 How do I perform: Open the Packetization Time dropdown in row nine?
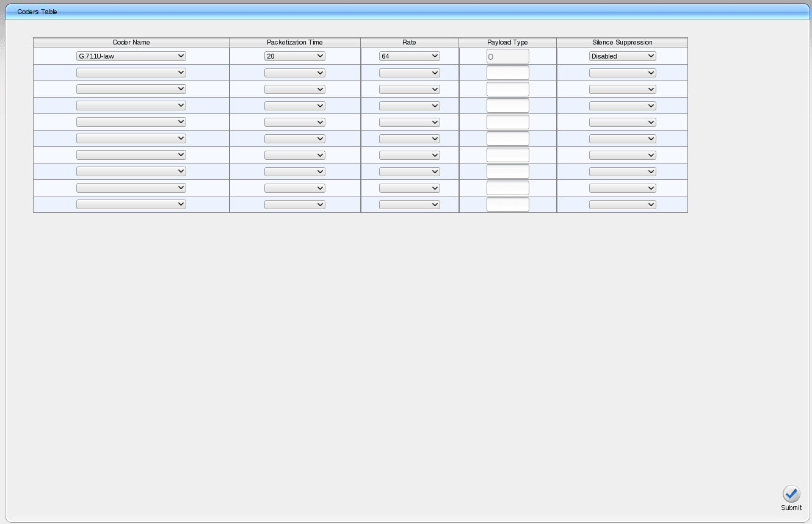point(295,188)
